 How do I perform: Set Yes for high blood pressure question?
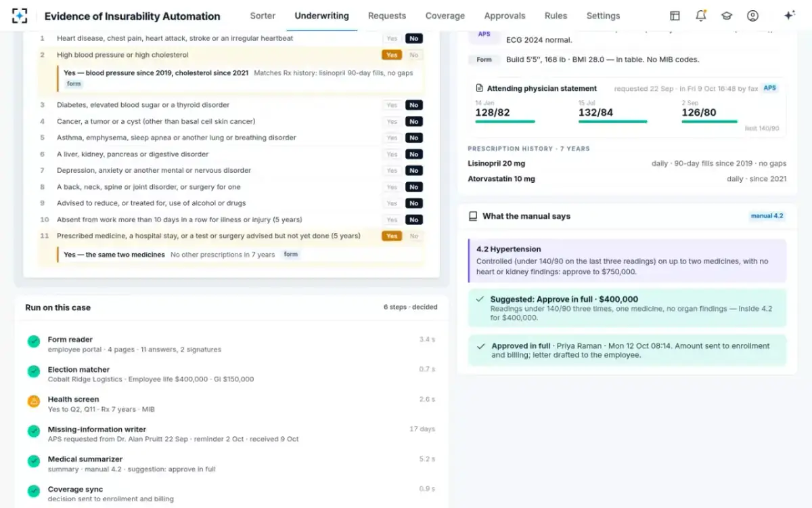392,55
